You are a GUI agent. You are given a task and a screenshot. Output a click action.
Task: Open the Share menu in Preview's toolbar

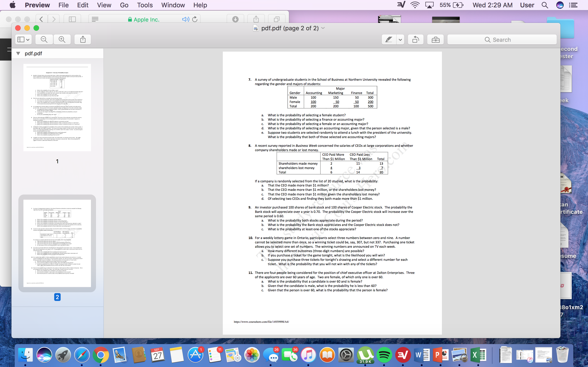(82, 39)
